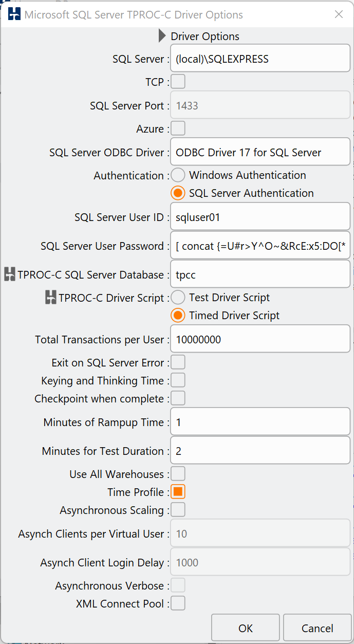Close the Driver Options dialog
The height and width of the screenshot is (644, 354).
tap(339, 14)
